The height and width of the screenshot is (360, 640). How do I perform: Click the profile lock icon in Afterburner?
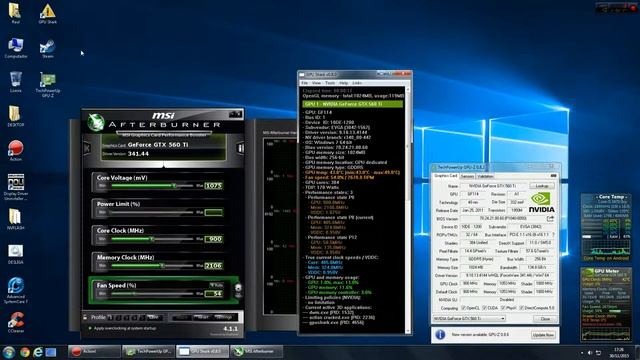point(85,317)
